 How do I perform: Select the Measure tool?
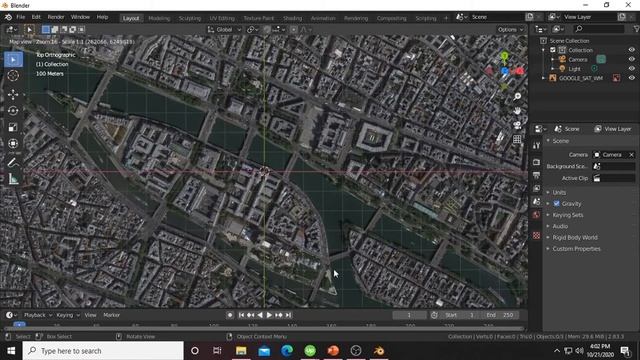coord(13,179)
